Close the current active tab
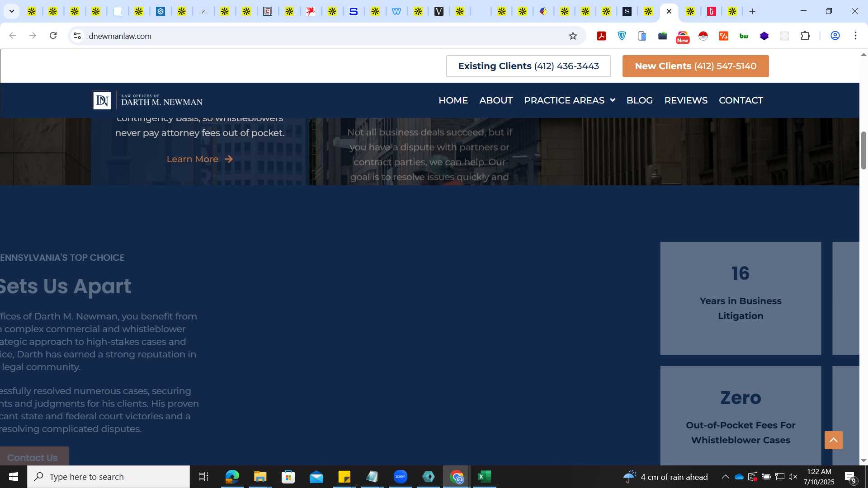The image size is (868, 488). point(669,11)
